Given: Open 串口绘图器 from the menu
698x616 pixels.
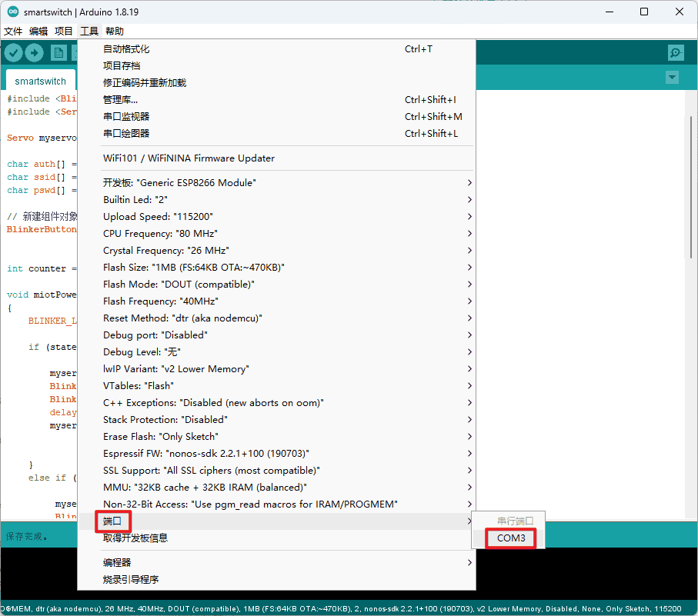Looking at the screenshot, I should 276,134.
